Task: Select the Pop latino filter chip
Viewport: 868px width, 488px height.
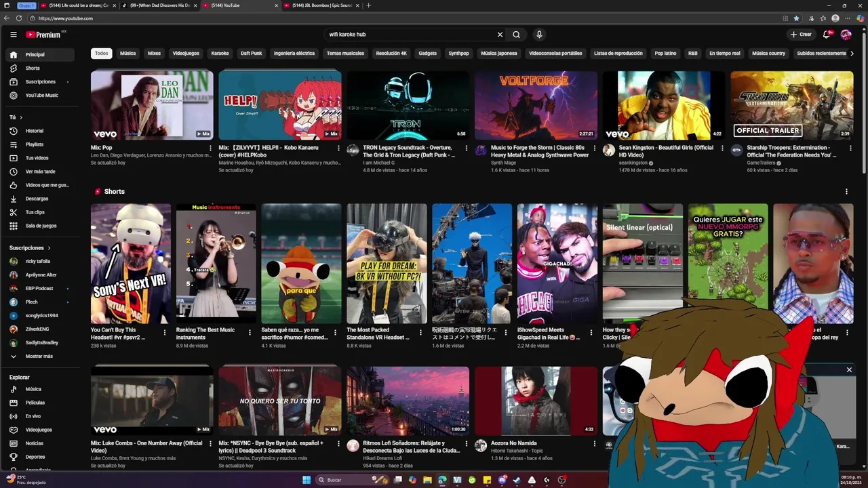Action: [665, 53]
